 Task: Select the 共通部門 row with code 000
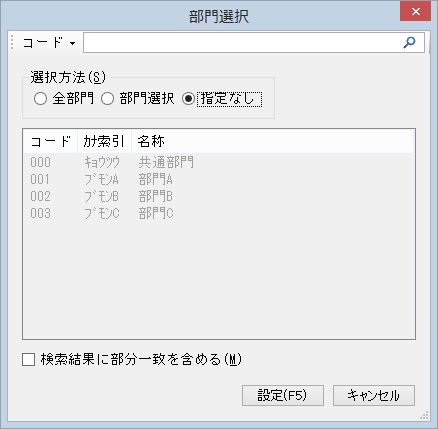(x=219, y=162)
